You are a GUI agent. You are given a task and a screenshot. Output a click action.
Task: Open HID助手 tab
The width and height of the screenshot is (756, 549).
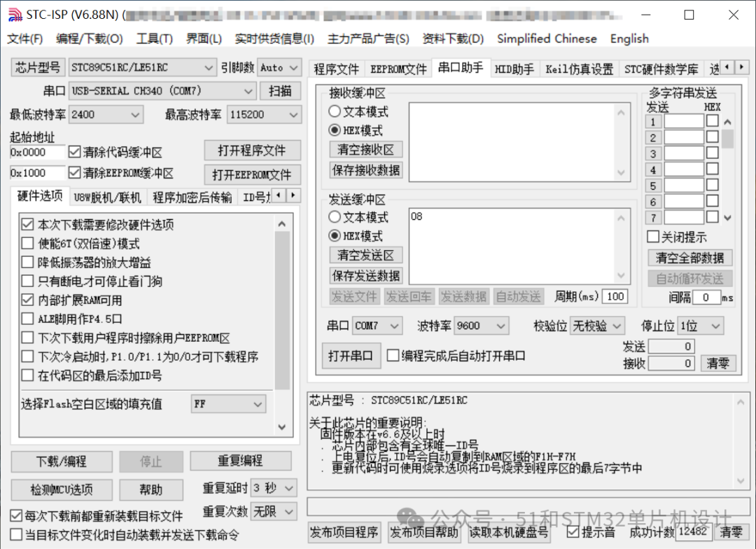pyautogui.click(x=514, y=69)
